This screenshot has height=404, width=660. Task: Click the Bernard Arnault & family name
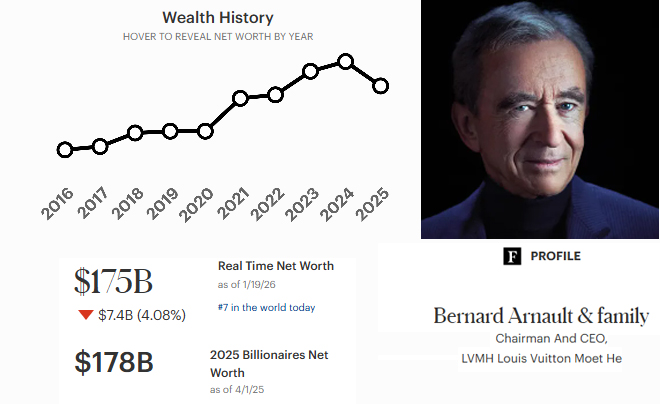[x=541, y=317]
